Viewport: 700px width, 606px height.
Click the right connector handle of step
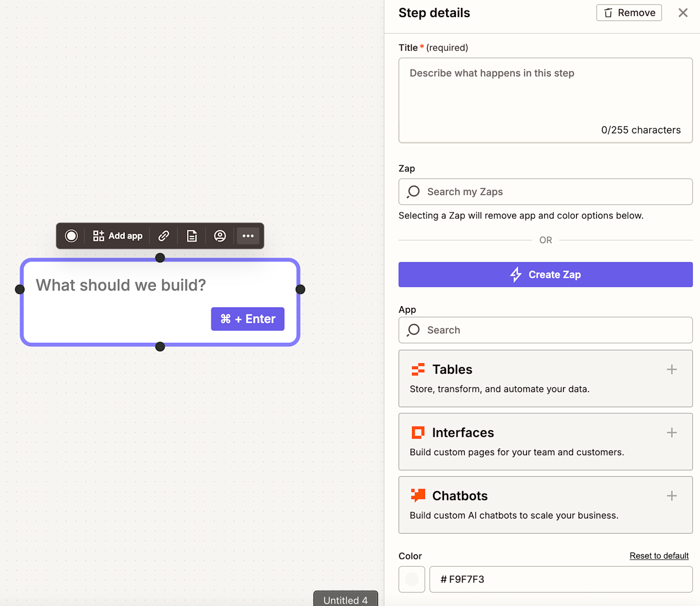[x=300, y=289]
